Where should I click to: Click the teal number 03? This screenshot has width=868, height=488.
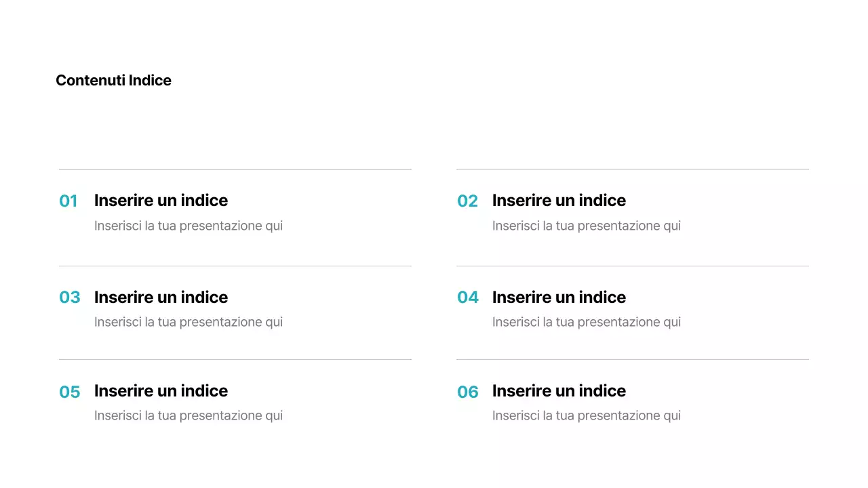pyautogui.click(x=70, y=298)
